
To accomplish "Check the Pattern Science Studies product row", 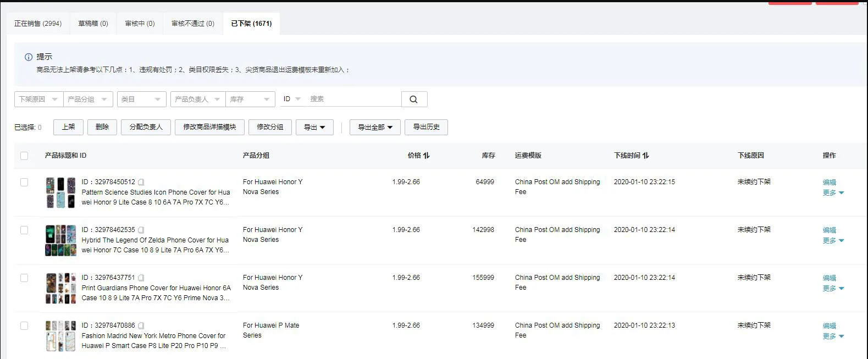I will [x=24, y=182].
